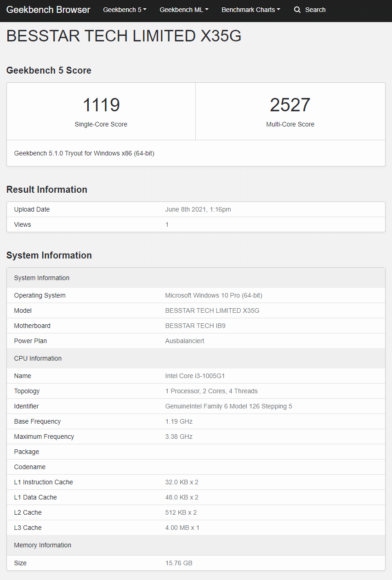Screen dimensions: 392x580
Task: Click the 4.00 MB x 1 value
Action: 182,528
